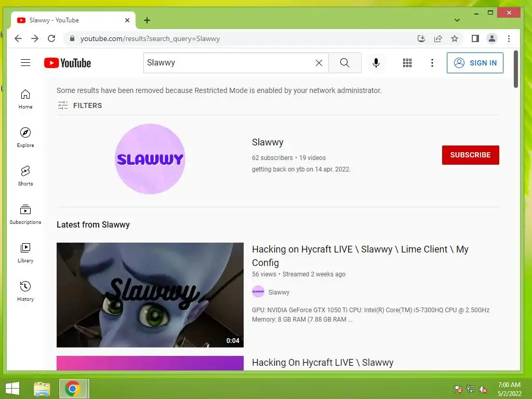Click the browser Back arrow
This screenshot has height=399, width=532.
coord(18,38)
